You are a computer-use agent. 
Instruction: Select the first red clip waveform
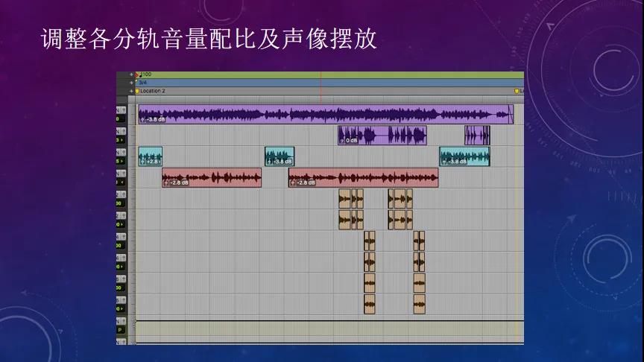[212, 178]
